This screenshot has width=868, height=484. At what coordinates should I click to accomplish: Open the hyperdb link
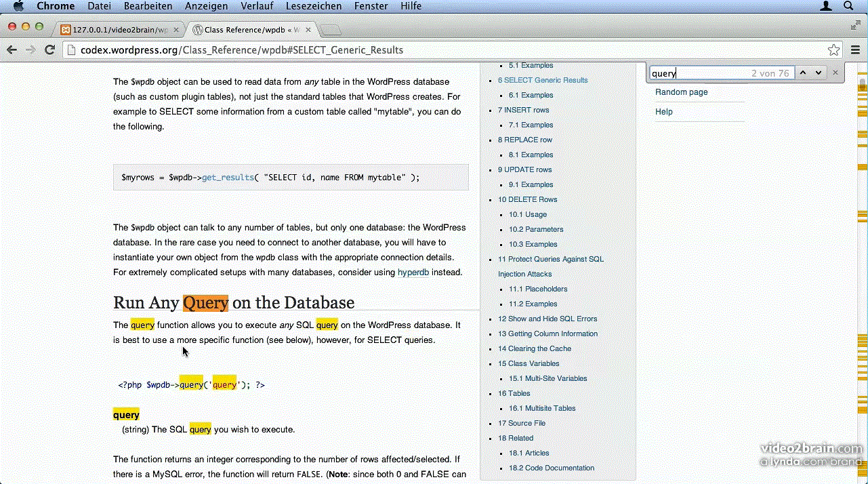pos(413,273)
